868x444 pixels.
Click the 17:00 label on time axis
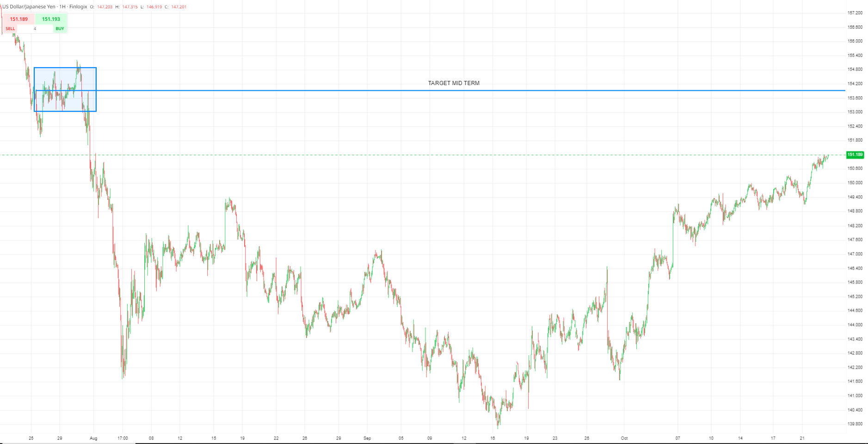(123, 438)
